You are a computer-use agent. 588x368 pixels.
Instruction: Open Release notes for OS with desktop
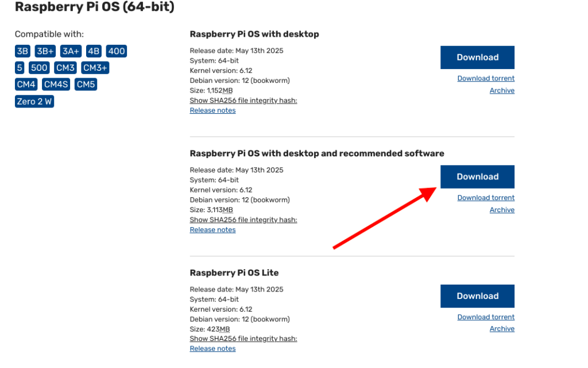212,110
